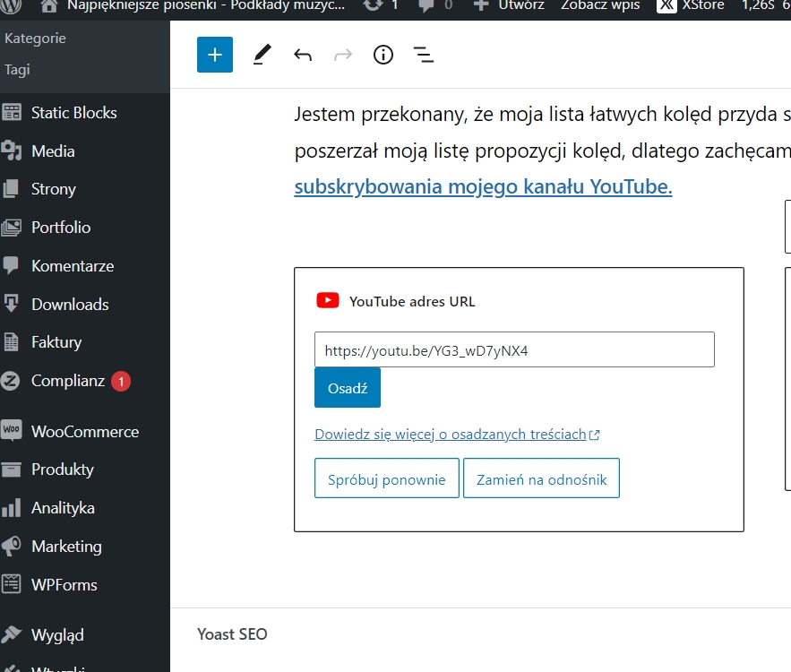Click the WordPress logo in admin bar
791x672 pixels.
point(11,6)
